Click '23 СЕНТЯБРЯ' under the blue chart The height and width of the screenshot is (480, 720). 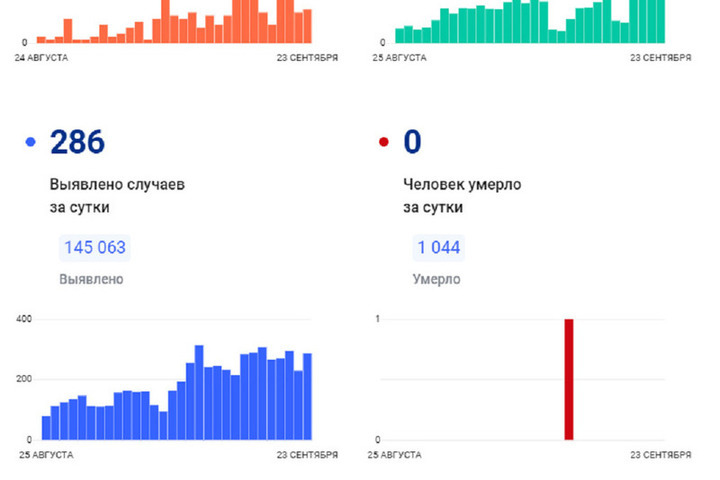pyautogui.click(x=307, y=455)
